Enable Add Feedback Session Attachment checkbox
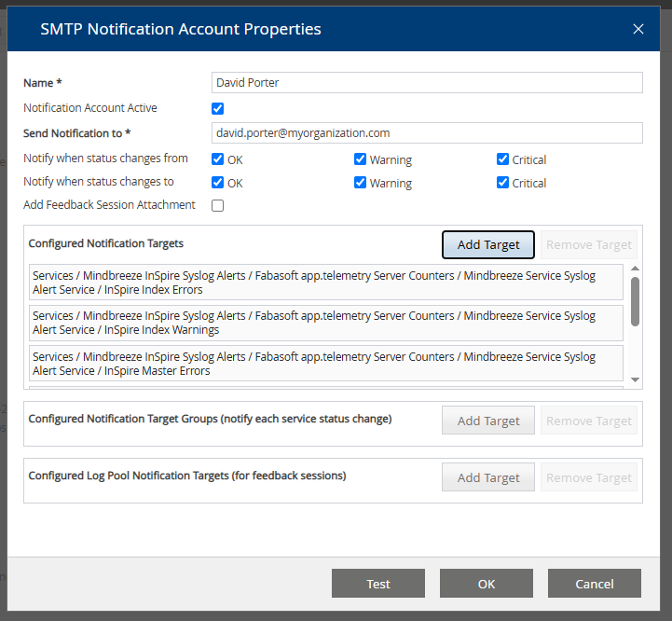The width and height of the screenshot is (672, 621). (218, 206)
